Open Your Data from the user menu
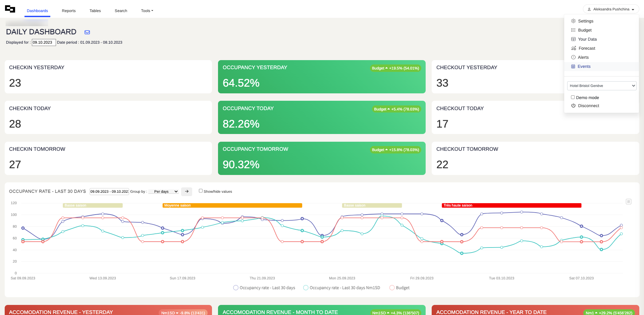The height and width of the screenshot is (315, 644). tap(587, 39)
